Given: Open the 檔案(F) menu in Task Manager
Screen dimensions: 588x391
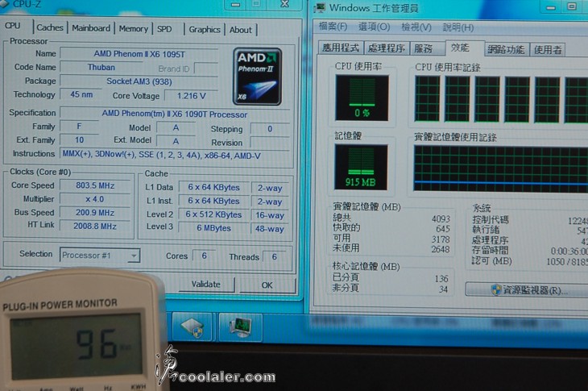Looking at the screenshot, I should (333, 27).
